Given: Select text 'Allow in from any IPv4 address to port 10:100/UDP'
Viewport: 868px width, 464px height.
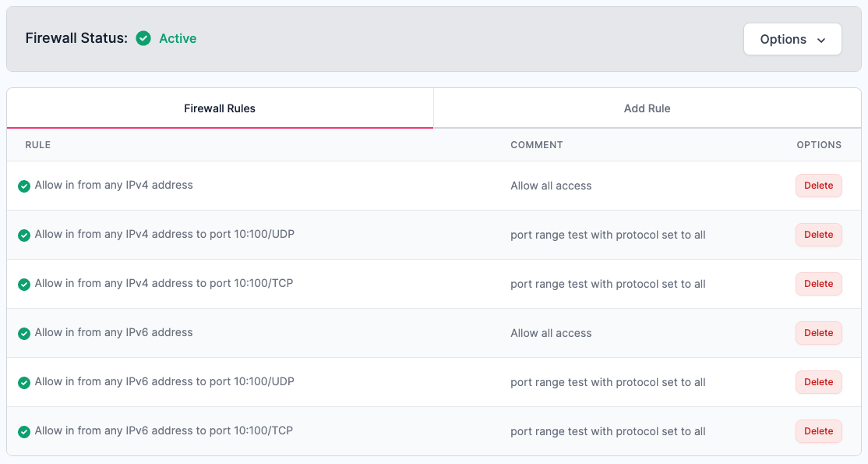Looking at the screenshot, I should tap(164, 234).
